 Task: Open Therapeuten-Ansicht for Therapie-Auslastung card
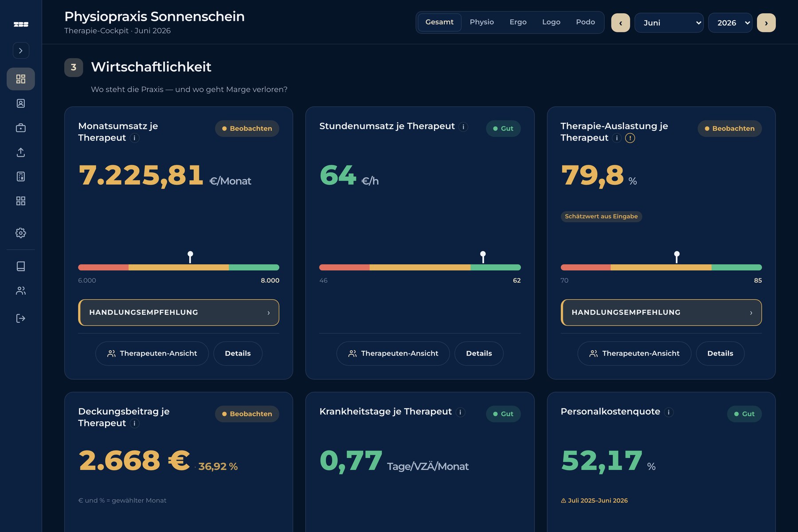[x=634, y=353]
